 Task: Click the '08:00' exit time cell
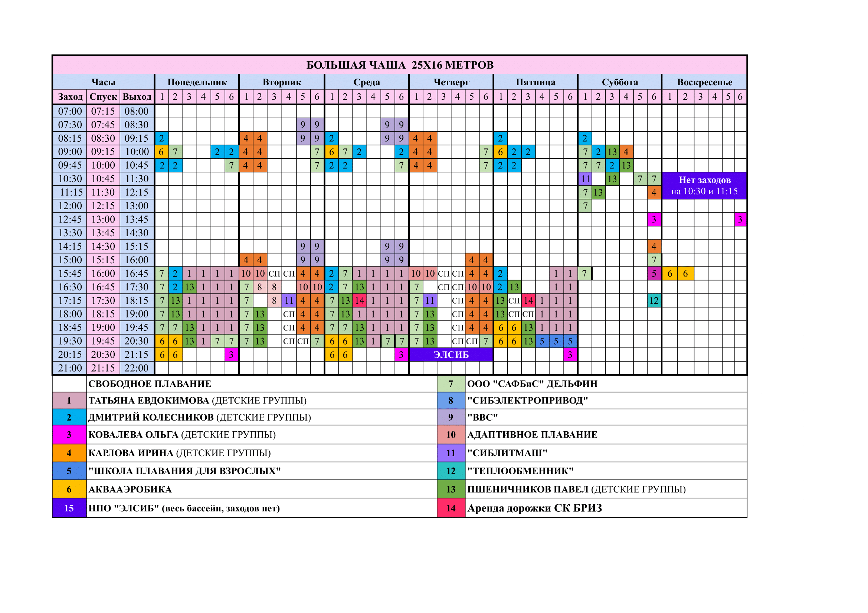click(x=137, y=111)
